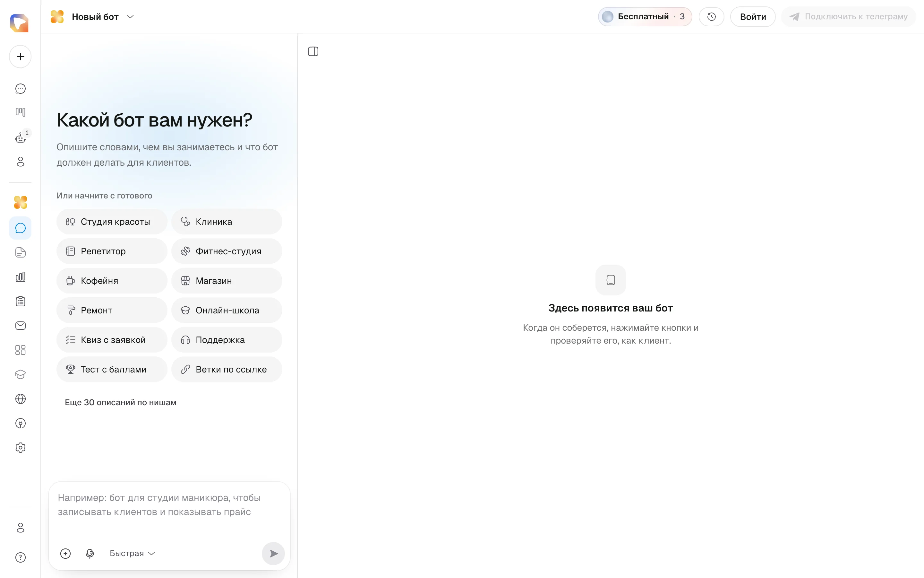This screenshot has height=578, width=924.
Task: Toggle the side panel layout icon
Action: point(313,51)
